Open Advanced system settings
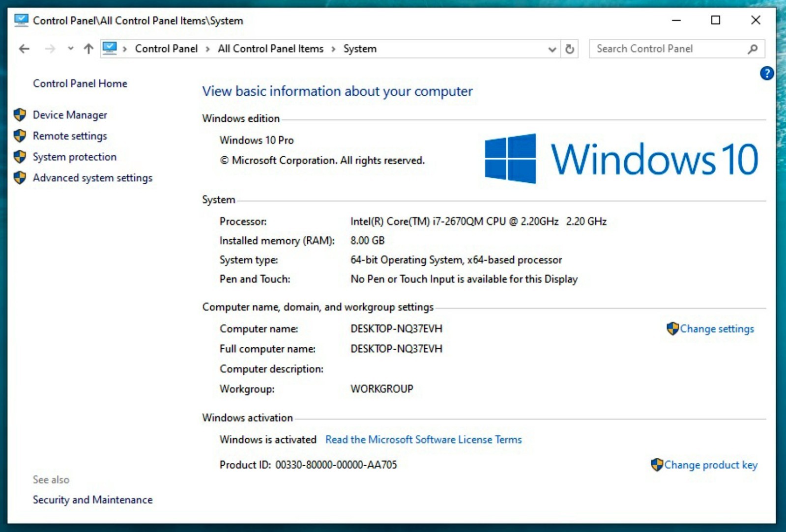The height and width of the screenshot is (532, 786). 92,178
